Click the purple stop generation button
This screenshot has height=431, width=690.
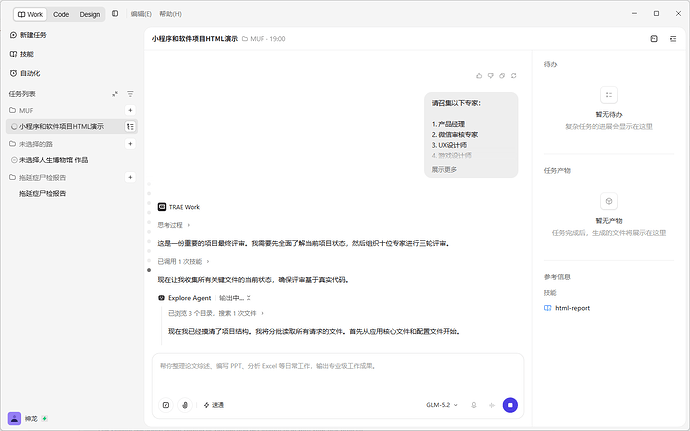[510, 405]
